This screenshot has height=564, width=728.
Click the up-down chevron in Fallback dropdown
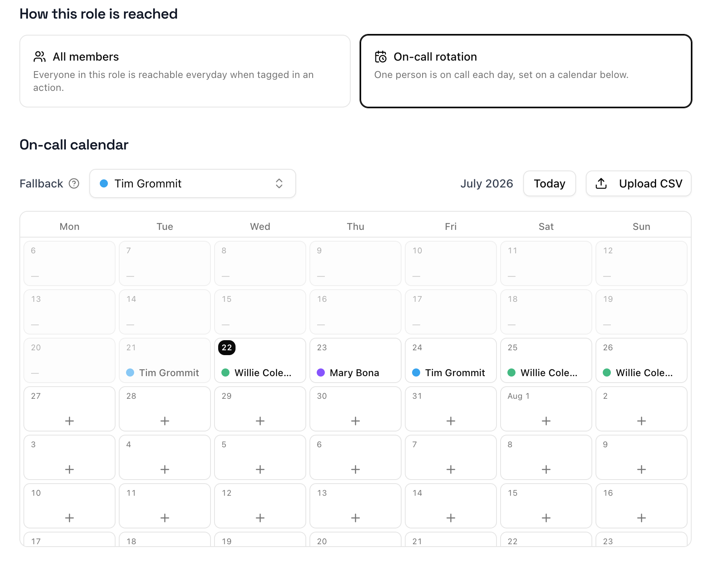(279, 183)
